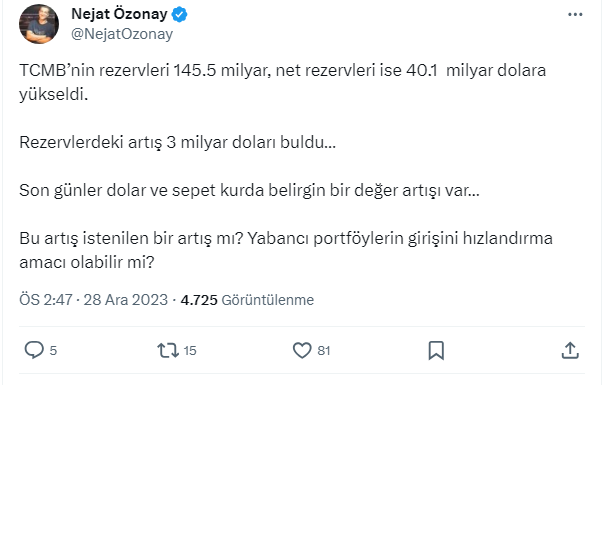The height and width of the screenshot is (537, 609).
Task: Open Nejat Özonay's profile picture
Action: [39, 24]
